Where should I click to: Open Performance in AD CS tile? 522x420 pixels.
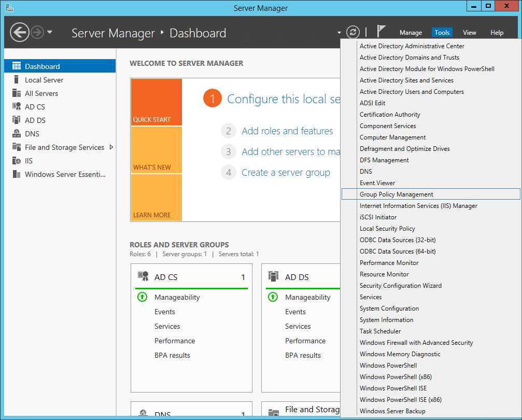tap(175, 341)
